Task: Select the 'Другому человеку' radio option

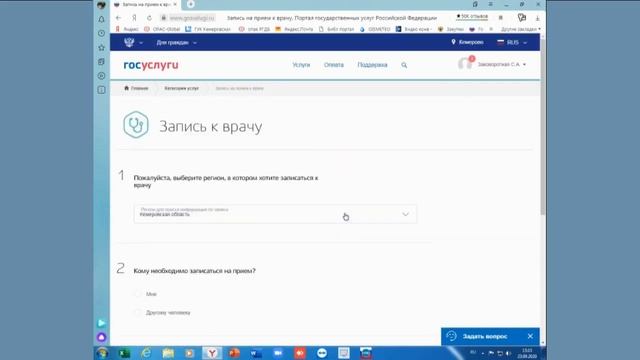Action: [x=138, y=313]
